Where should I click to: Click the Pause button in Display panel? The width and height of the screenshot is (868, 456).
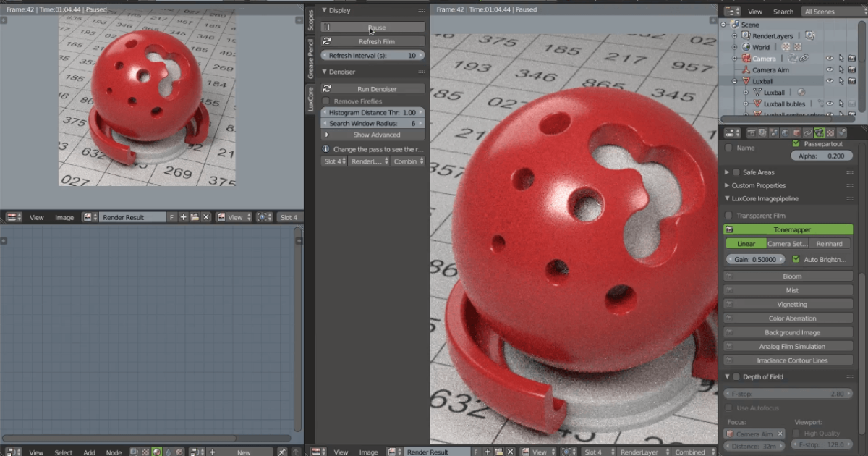click(373, 28)
